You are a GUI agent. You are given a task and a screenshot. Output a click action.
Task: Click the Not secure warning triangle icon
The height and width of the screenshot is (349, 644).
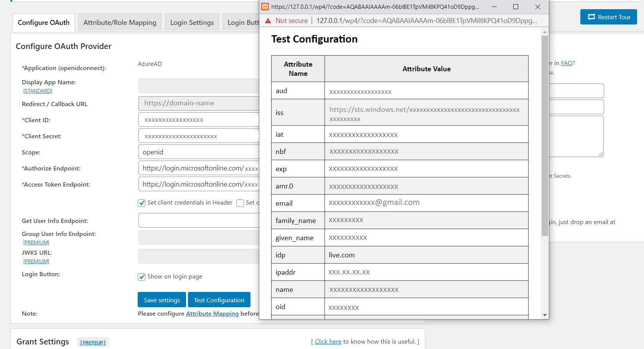pos(268,21)
